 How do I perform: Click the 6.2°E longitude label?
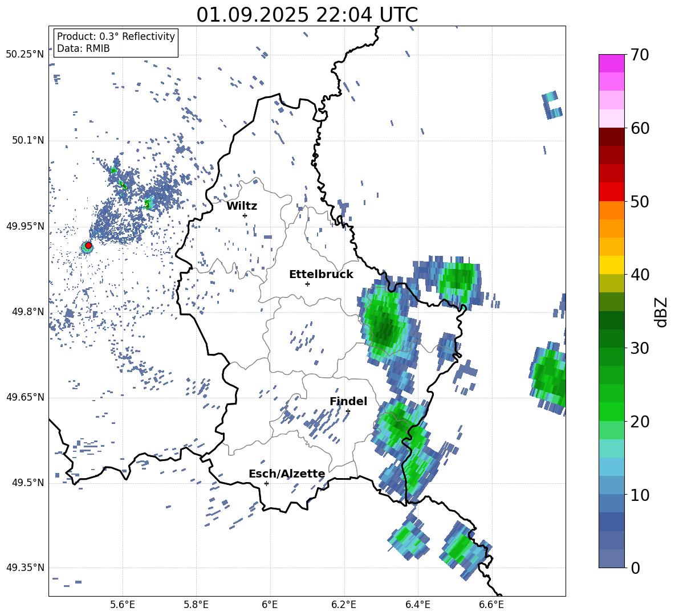click(x=344, y=605)
